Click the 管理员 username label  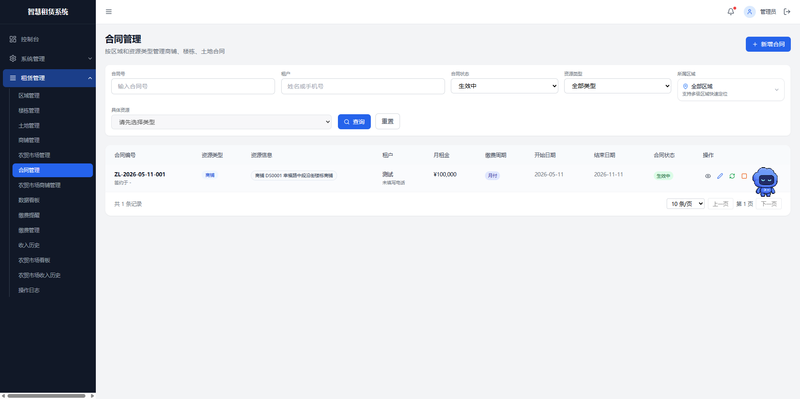point(768,12)
